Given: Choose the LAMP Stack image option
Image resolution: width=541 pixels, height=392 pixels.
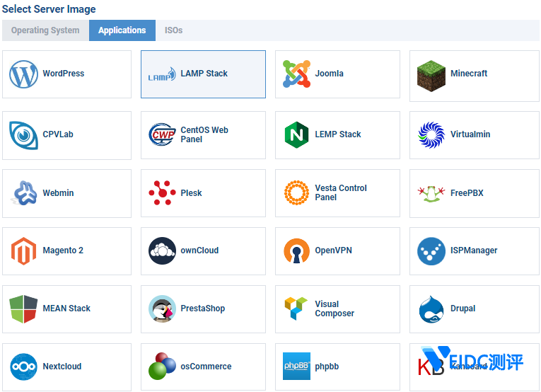Looking at the screenshot, I should point(203,74).
